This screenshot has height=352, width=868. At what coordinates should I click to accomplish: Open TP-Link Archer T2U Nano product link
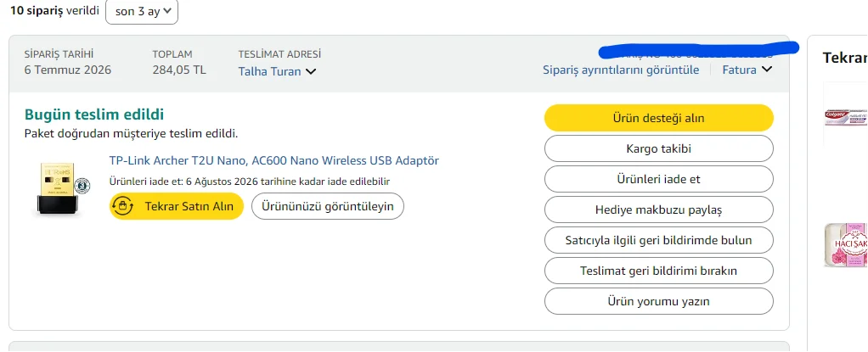coord(274,160)
